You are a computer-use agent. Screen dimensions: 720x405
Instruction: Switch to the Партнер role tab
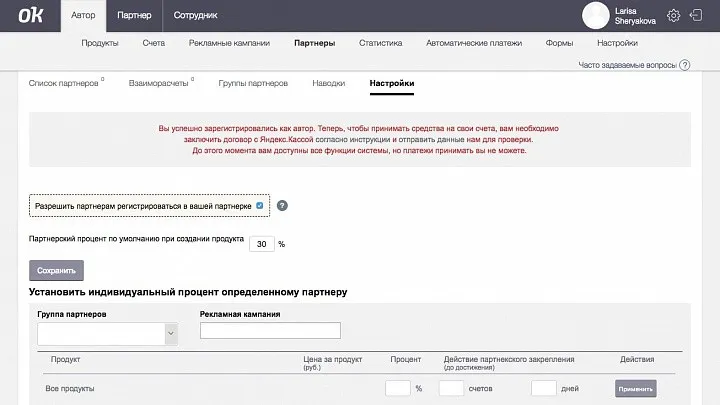point(134,16)
